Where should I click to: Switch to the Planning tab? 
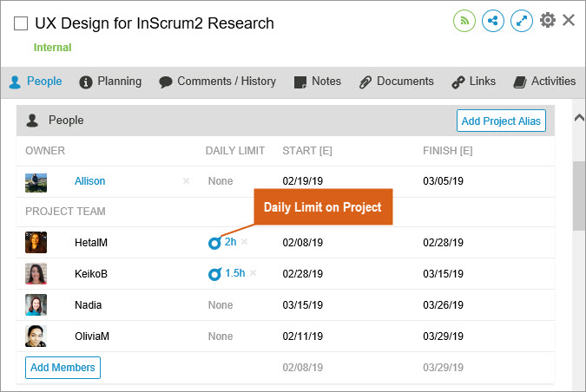[110, 82]
